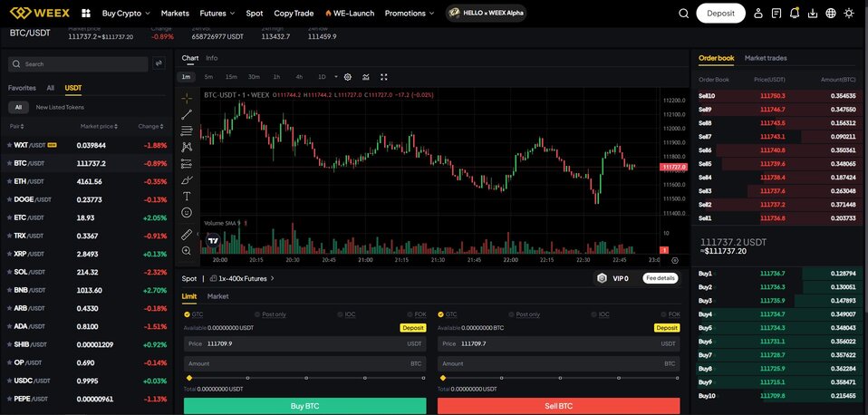This screenshot has width=868, height=415.
Task: Open the emoji icons tool
Action: [x=188, y=212]
